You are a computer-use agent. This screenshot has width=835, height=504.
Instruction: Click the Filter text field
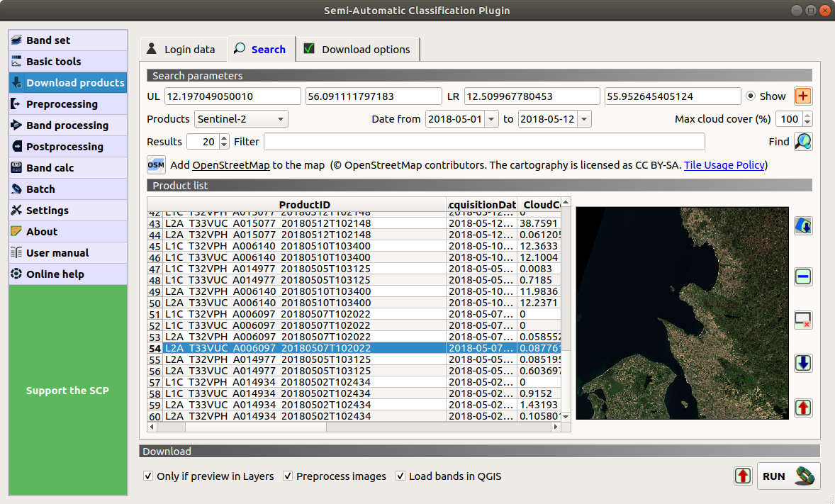point(484,142)
